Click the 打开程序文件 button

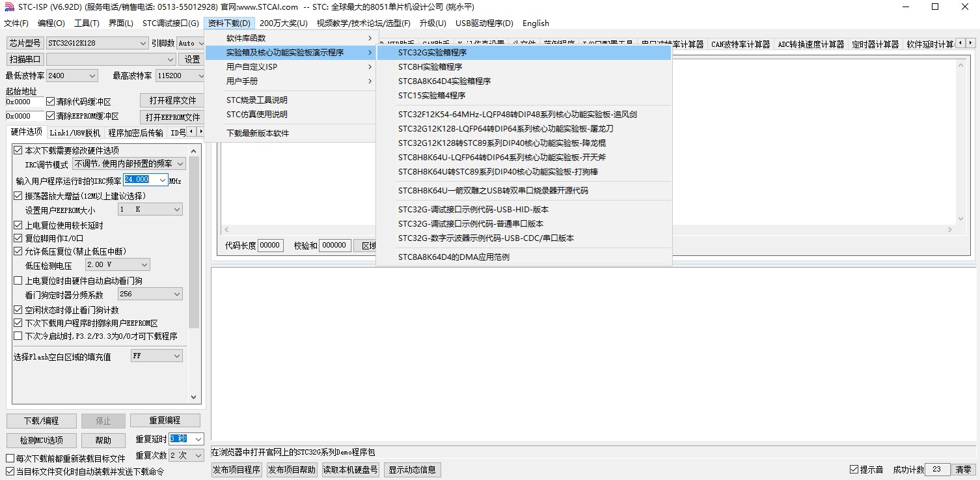tap(172, 101)
